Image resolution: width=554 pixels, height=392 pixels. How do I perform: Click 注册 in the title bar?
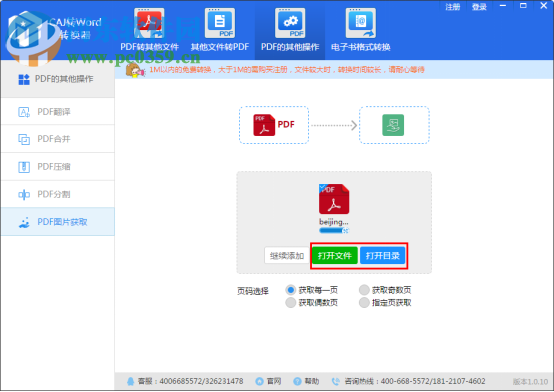point(452,7)
